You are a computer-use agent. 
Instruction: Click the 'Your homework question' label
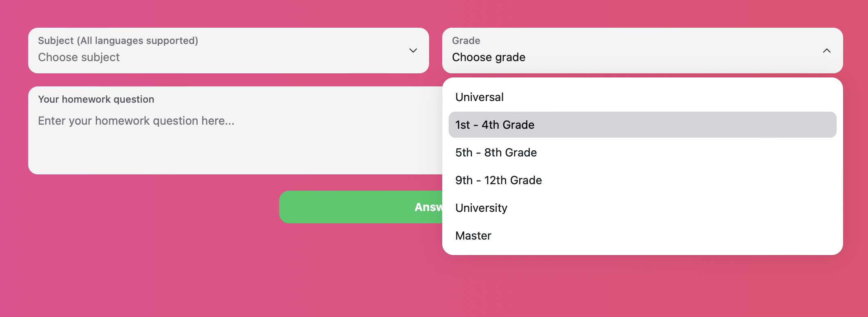(96, 99)
